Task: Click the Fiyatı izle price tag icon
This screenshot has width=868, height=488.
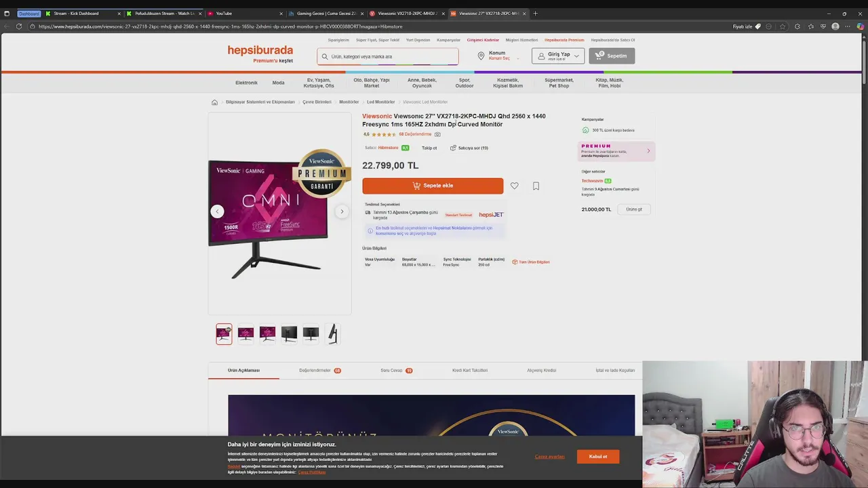Action: (758, 26)
